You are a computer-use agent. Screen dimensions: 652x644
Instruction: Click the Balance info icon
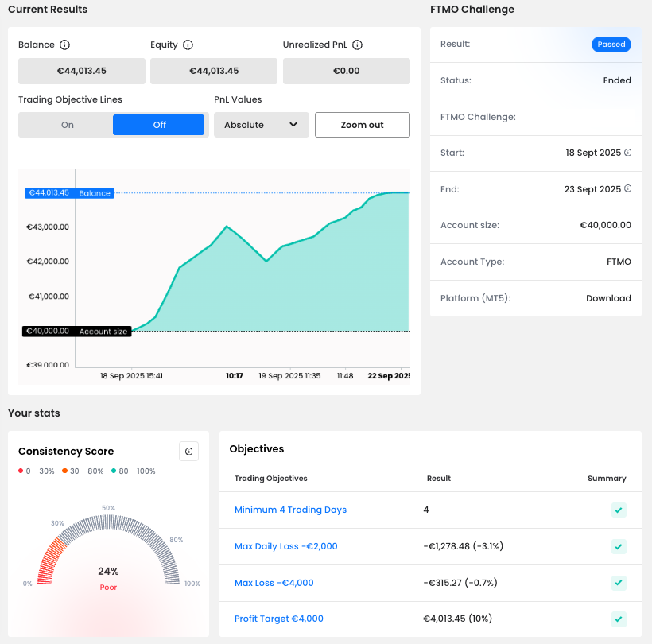(65, 45)
